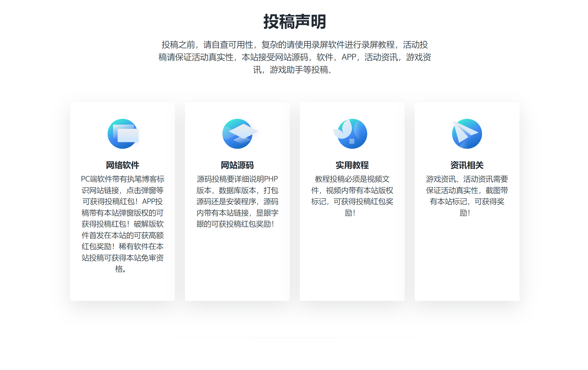Click description text starting PC端软件带有执笔博客

[123, 224]
